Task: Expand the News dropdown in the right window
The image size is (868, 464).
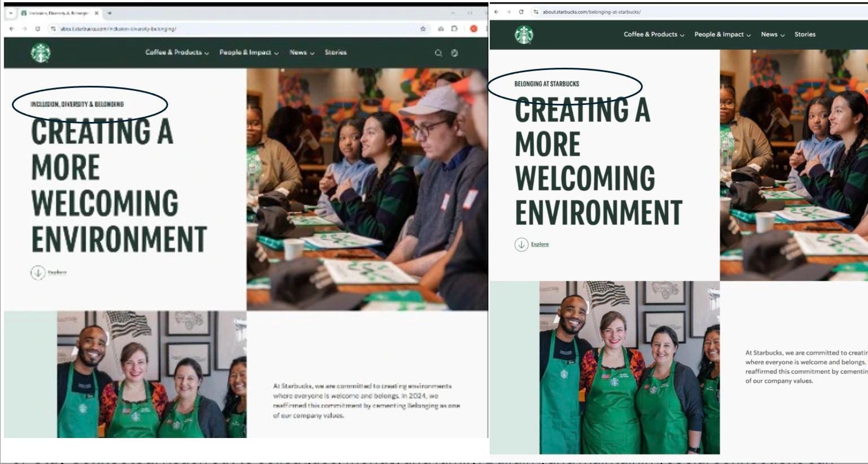Action: pos(772,34)
